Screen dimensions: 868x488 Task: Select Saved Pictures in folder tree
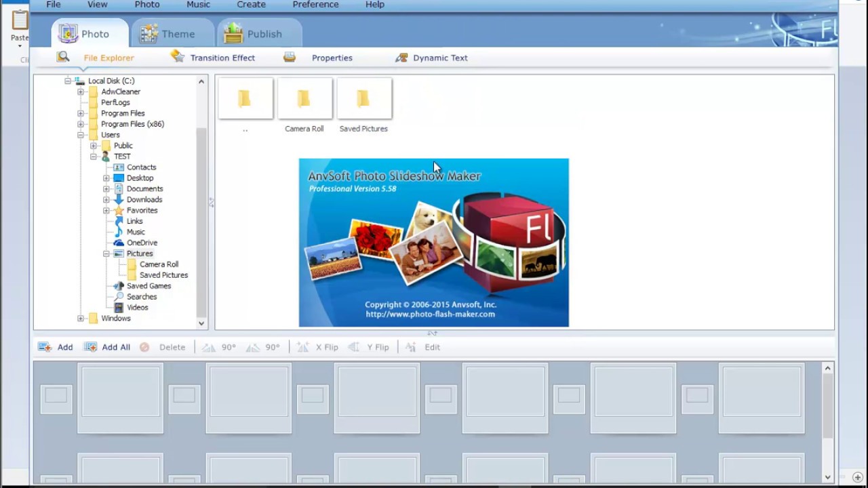[x=163, y=275]
